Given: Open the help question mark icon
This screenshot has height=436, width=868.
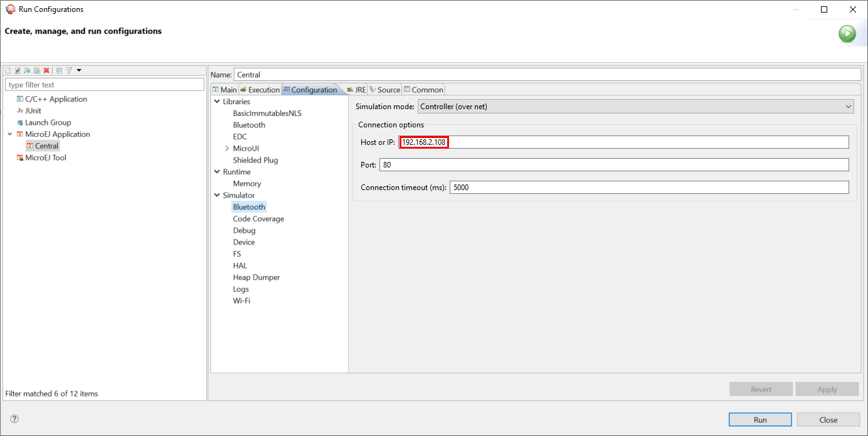Looking at the screenshot, I should tap(14, 418).
